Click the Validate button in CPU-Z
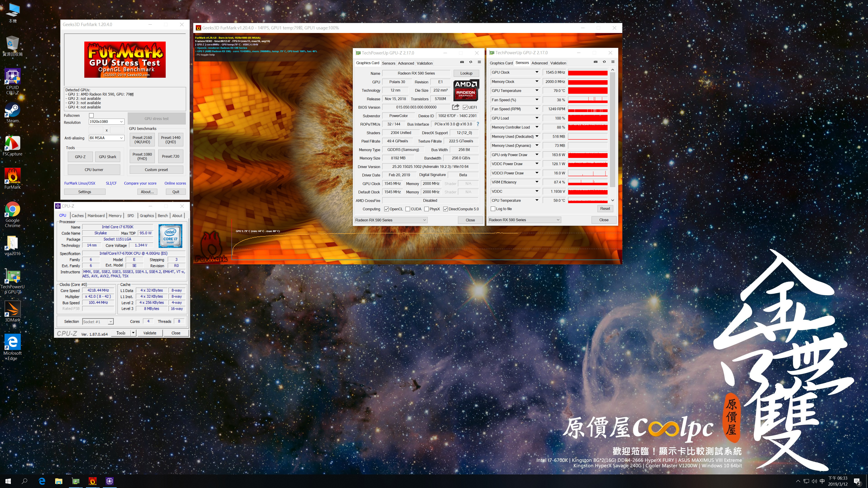Screen dimensions: 868x488 [150, 333]
